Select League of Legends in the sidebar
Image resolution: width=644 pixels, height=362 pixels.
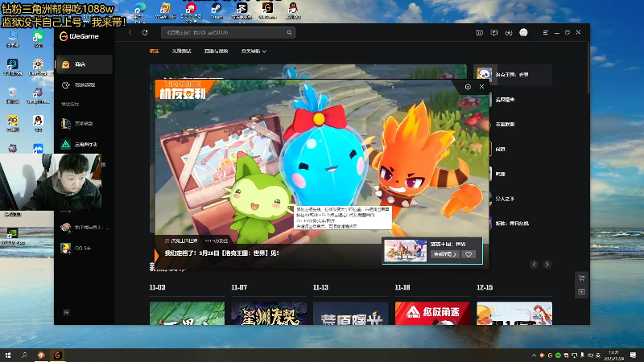click(85, 123)
